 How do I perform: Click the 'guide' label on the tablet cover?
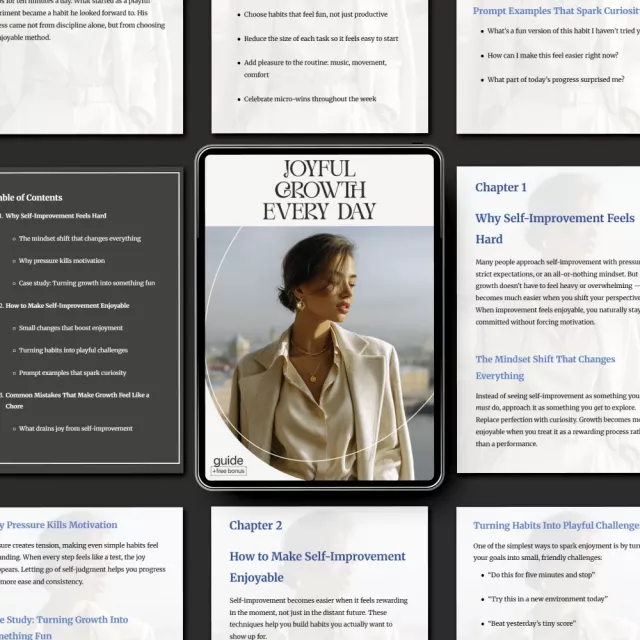[x=227, y=461]
